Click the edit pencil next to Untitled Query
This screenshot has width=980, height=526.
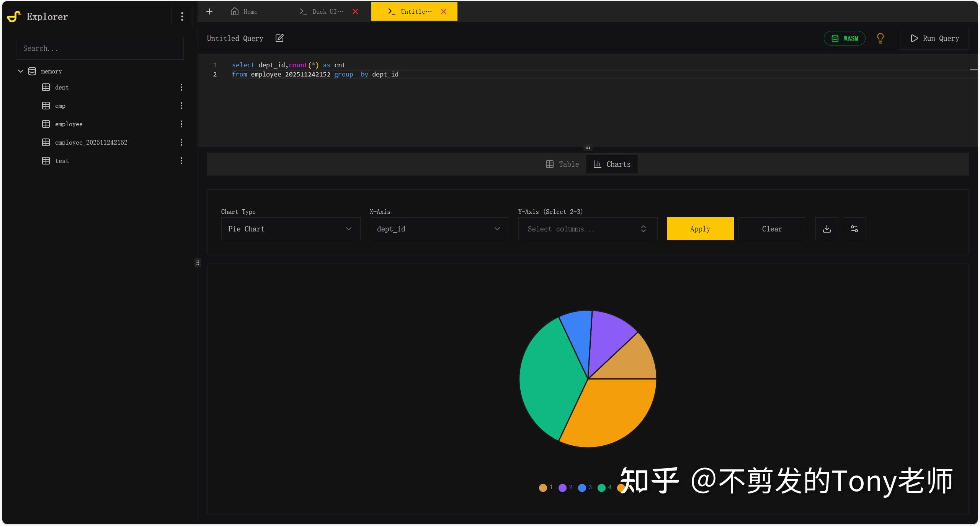tap(279, 38)
